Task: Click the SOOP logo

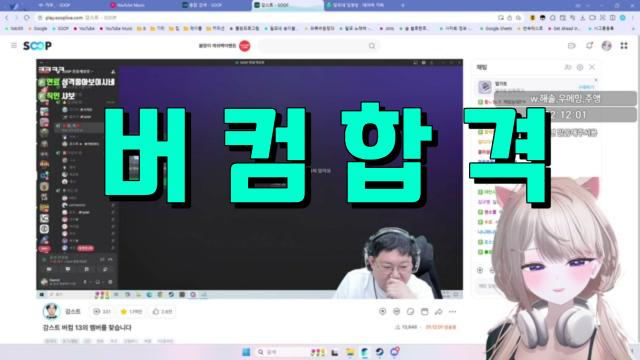Action: click(37, 46)
